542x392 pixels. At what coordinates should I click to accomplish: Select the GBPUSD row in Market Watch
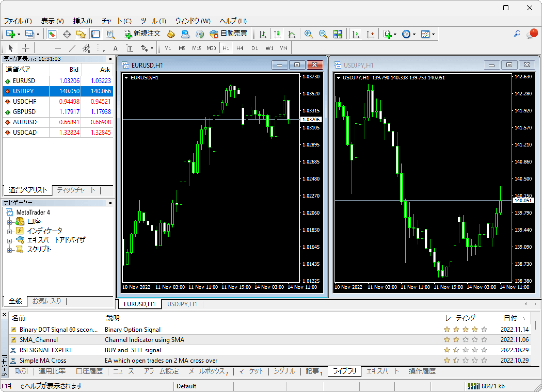[58, 112]
